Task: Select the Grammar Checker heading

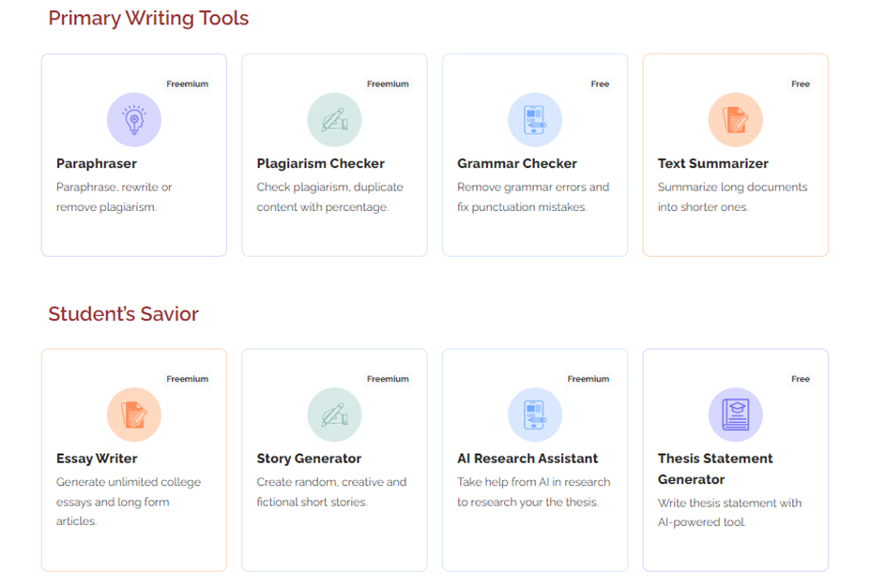Action: (x=517, y=164)
